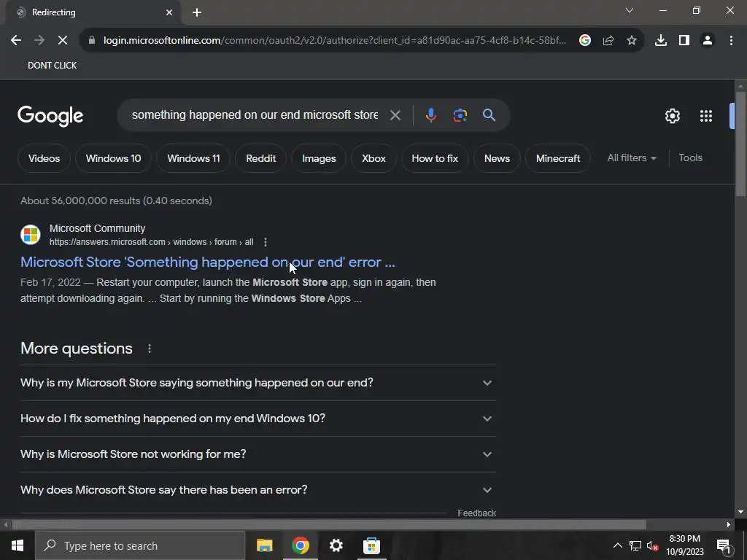Open Chrome's three-dot menu
This screenshot has width=747, height=560.
tap(731, 41)
